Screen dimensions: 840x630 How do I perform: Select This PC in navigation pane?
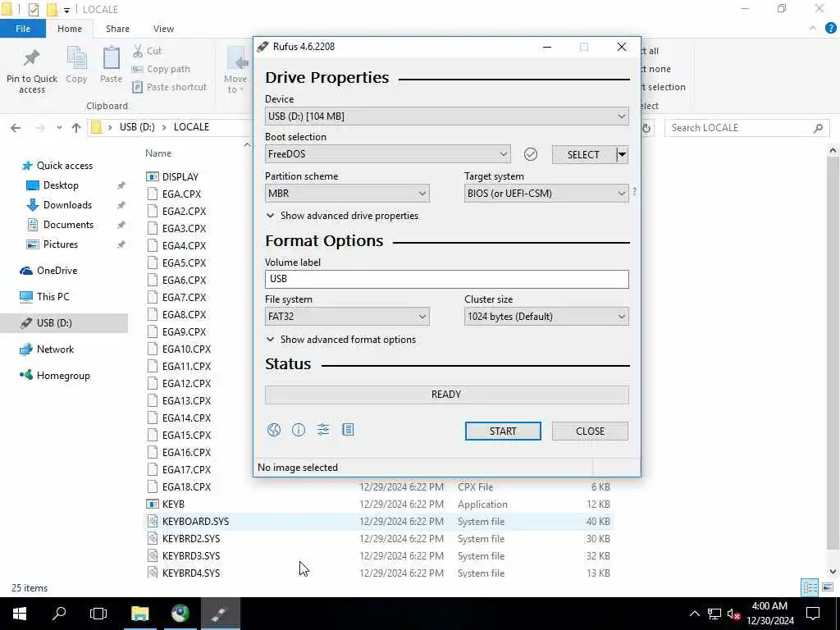[52, 297]
